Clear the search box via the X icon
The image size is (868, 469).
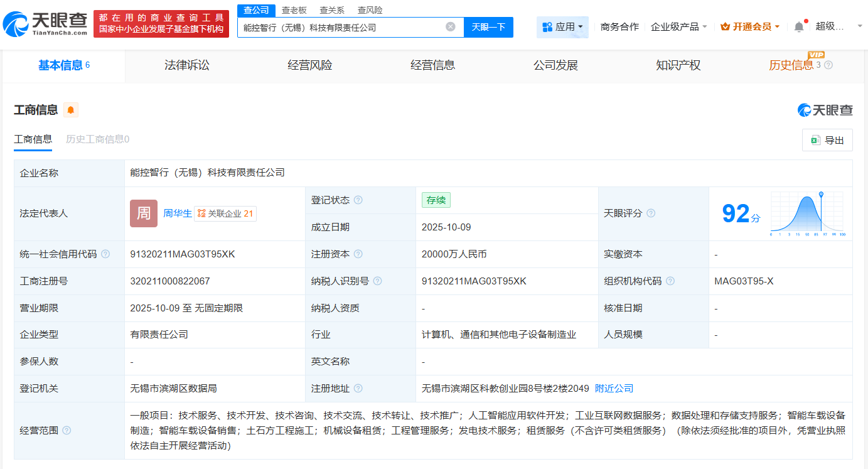pyautogui.click(x=449, y=26)
